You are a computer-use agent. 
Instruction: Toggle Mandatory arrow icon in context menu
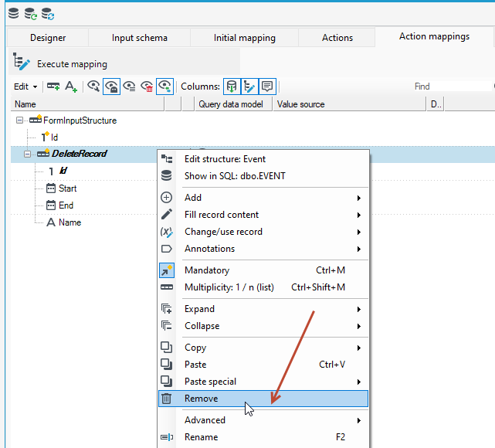[167, 270]
